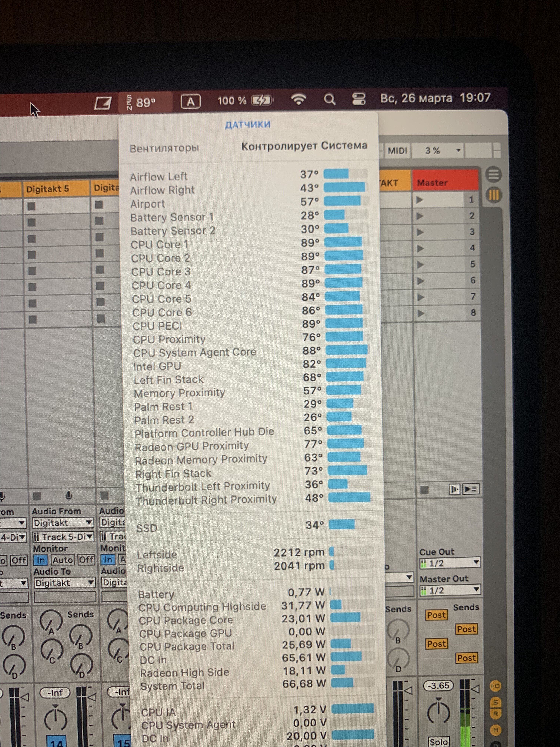Open the screen mirroring icon in menu bar
The width and height of the screenshot is (560, 747).
pos(103,103)
